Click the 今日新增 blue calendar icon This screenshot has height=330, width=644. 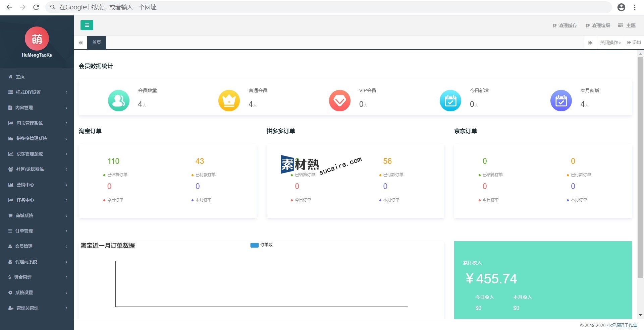(450, 101)
